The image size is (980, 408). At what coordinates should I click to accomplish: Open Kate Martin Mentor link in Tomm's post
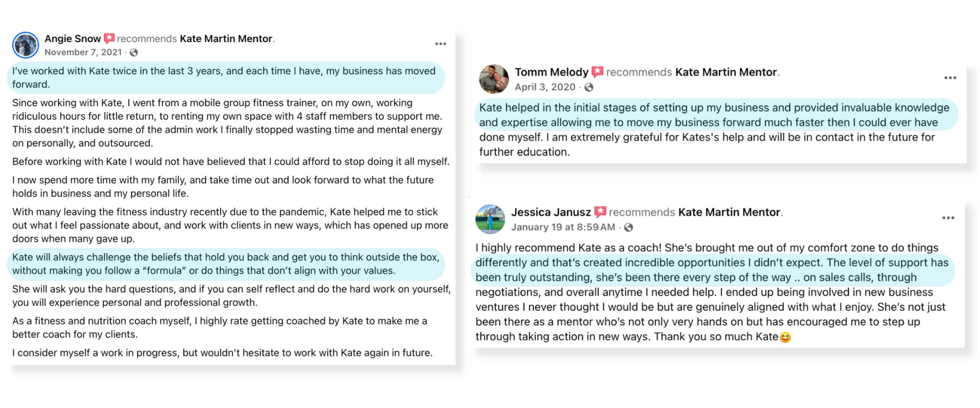point(726,72)
